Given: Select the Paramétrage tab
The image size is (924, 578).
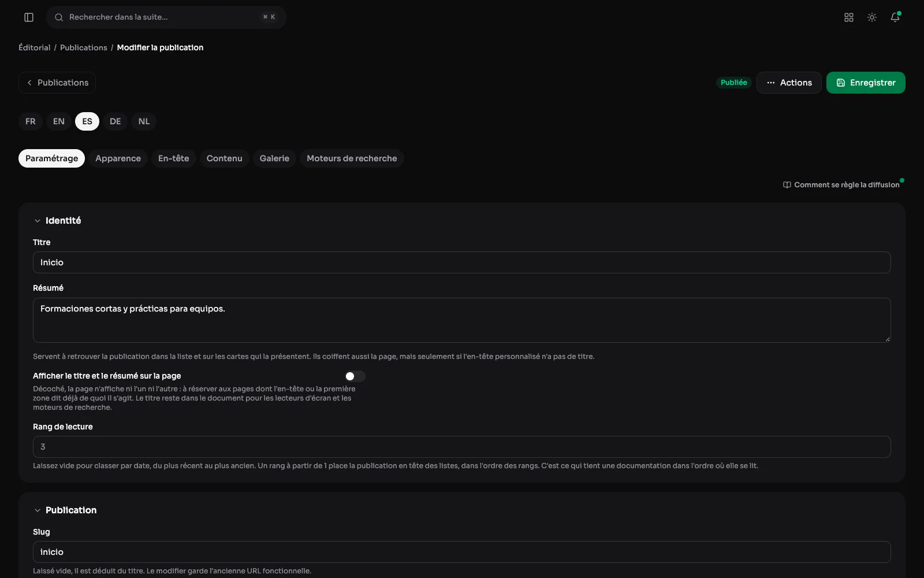Looking at the screenshot, I should [x=51, y=158].
